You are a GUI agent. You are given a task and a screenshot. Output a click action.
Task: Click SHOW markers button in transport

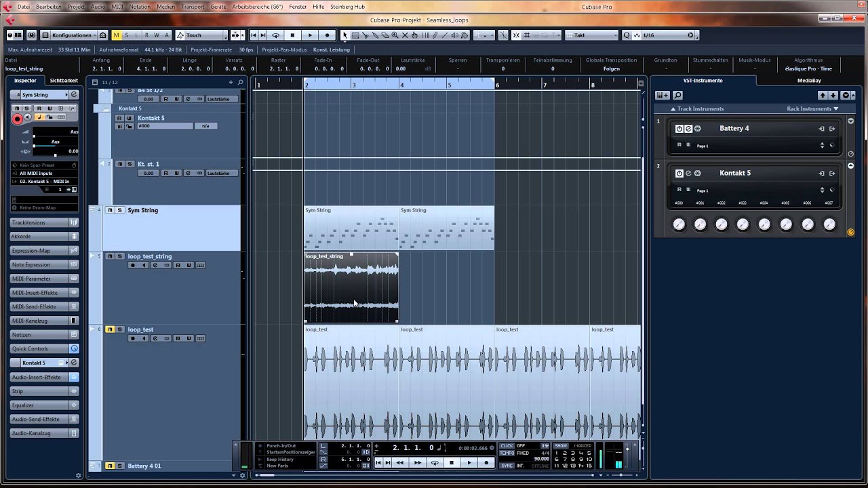tap(561, 446)
